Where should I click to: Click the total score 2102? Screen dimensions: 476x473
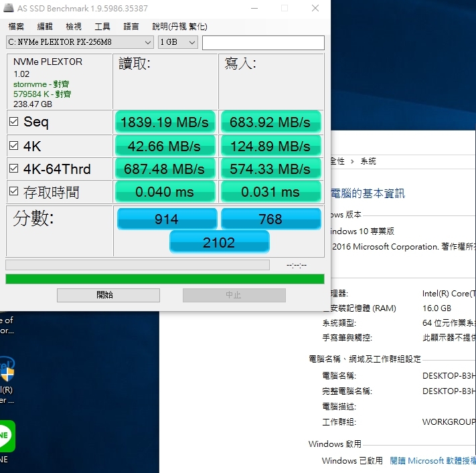(219, 242)
